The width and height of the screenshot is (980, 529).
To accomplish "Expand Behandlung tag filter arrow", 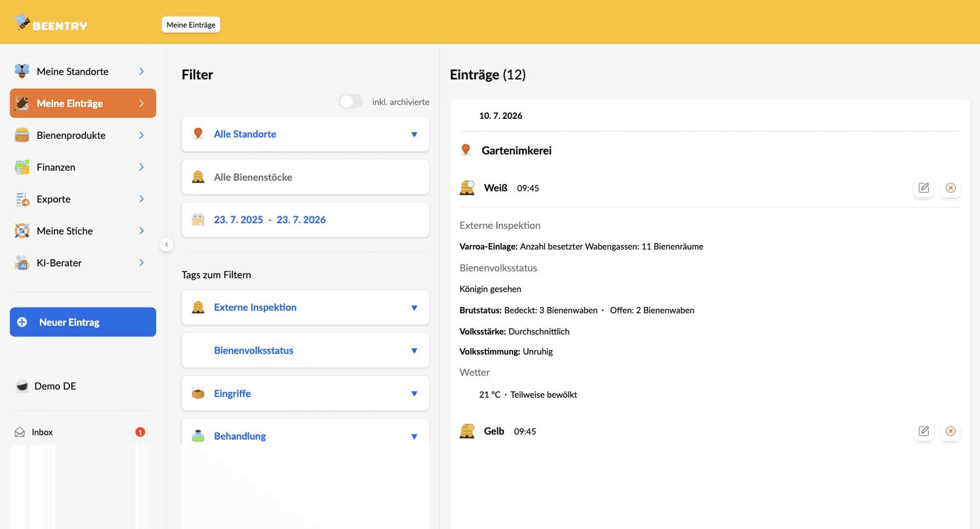I will point(414,436).
